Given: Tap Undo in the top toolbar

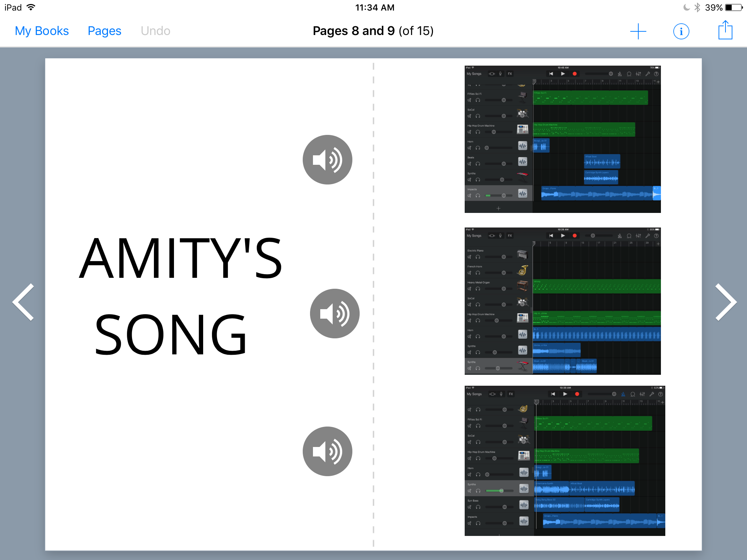Looking at the screenshot, I should coord(155,31).
